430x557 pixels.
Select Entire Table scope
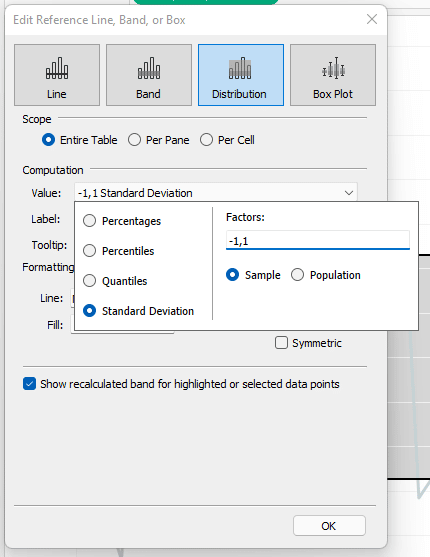48,140
